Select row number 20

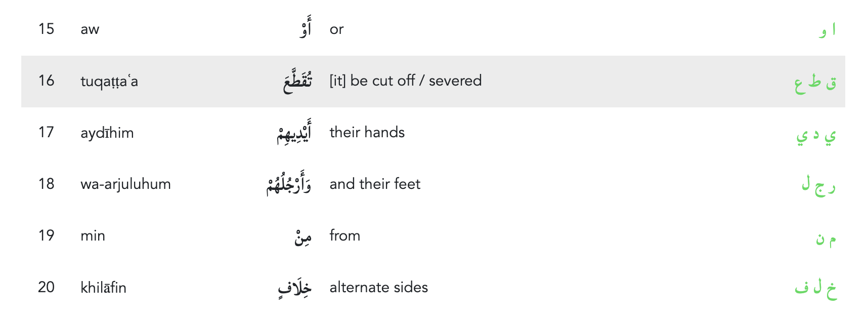pos(46,288)
